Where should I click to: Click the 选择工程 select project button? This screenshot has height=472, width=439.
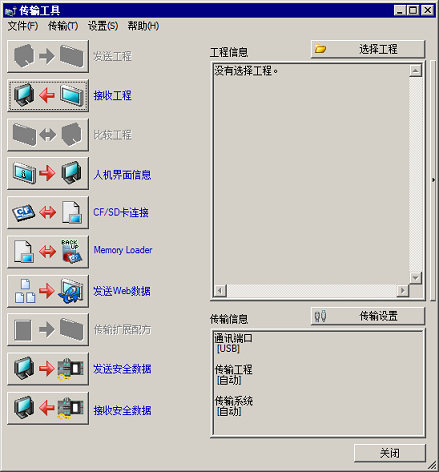pos(368,49)
